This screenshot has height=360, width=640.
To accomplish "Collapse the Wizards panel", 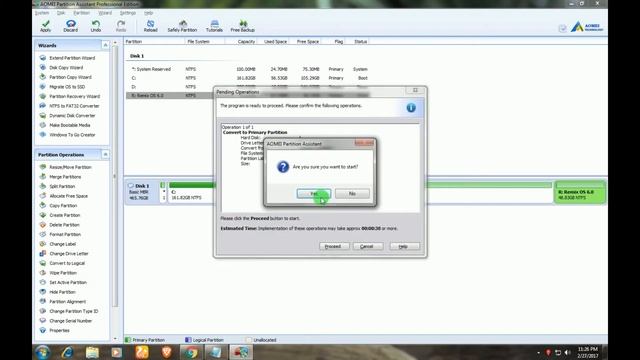I will [105, 45].
